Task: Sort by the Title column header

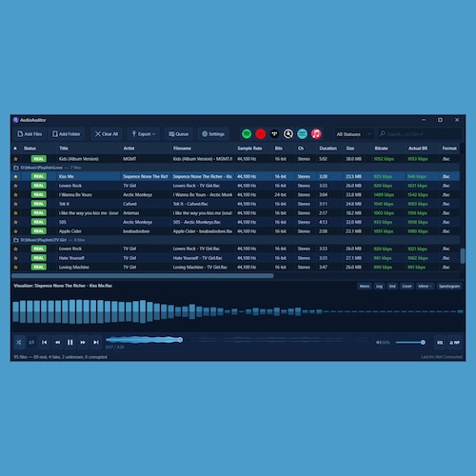Action: coord(64,149)
